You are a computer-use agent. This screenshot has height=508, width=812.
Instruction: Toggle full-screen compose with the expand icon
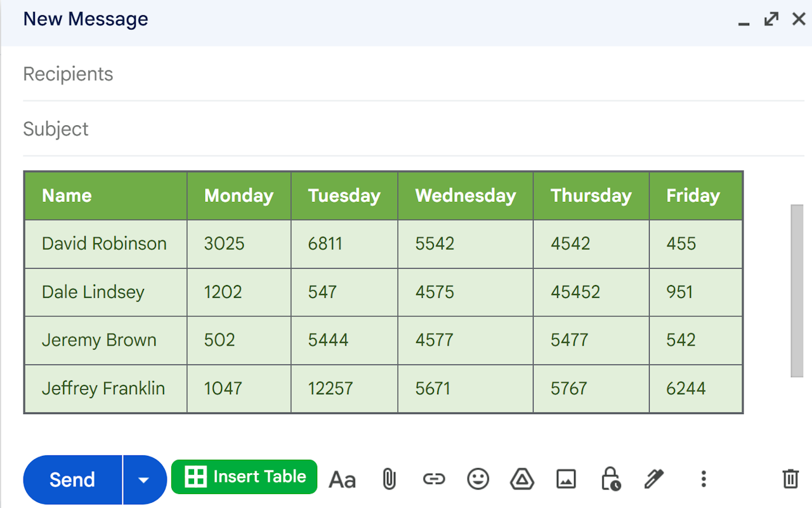pyautogui.click(x=771, y=20)
